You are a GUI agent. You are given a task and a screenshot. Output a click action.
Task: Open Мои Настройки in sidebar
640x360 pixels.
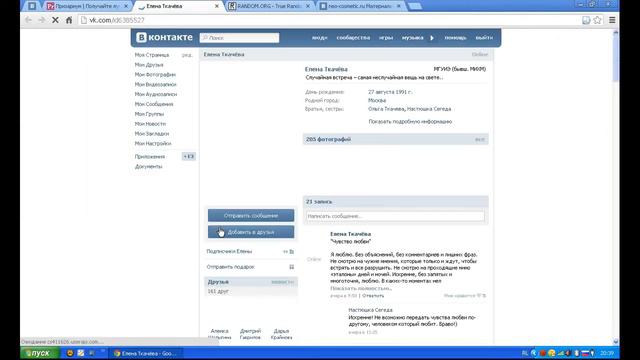pos(153,143)
